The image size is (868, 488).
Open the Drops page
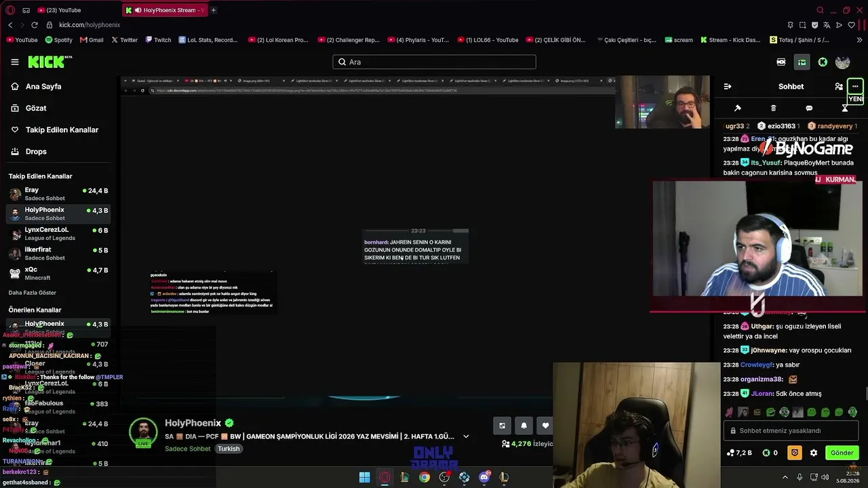tap(36, 151)
